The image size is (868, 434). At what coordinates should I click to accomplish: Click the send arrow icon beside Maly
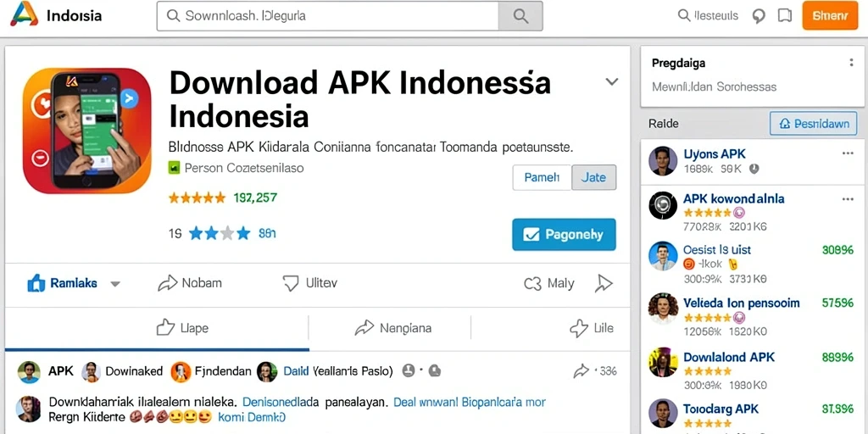coord(604,283)
